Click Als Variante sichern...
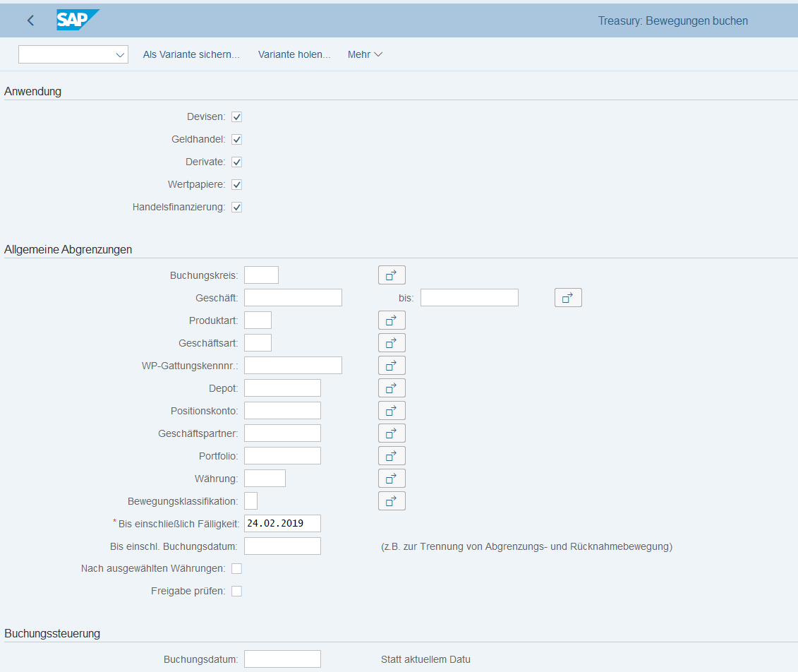 click(191, 55)
